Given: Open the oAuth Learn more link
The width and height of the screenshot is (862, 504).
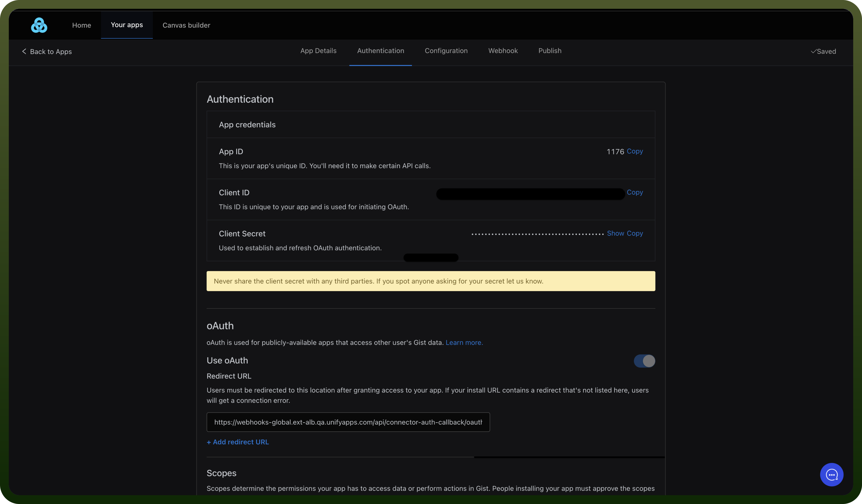Looking at the screenshot, I should point(464,343).
